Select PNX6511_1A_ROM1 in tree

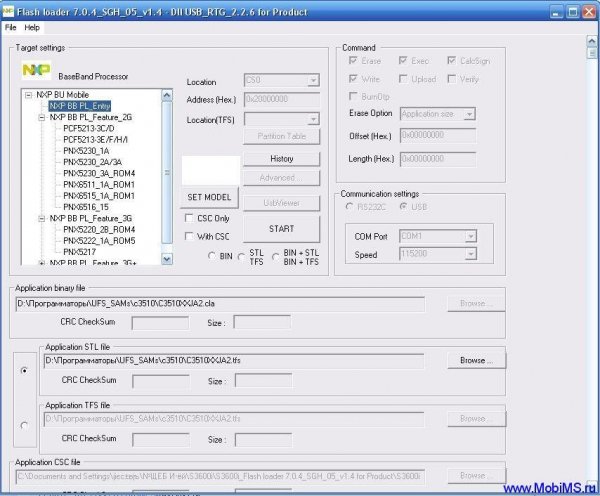99,184
